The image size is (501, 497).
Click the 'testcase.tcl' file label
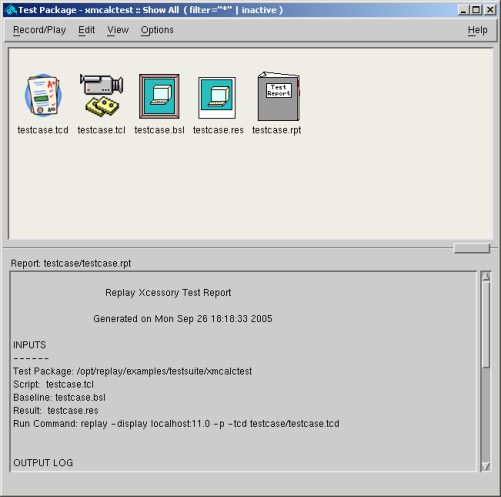(101, 130)
